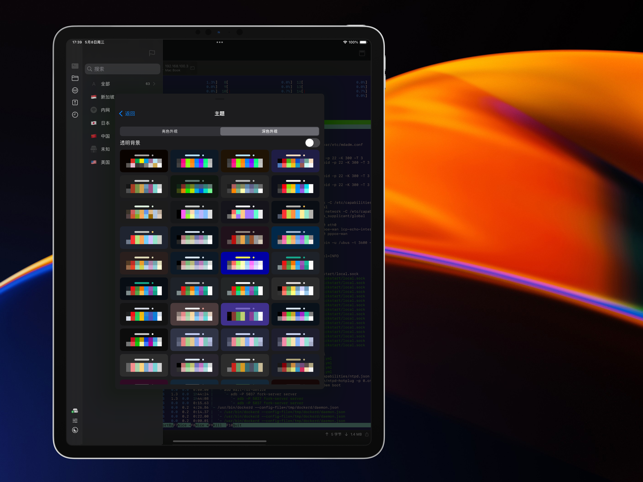
Task: Click the time display in status bar
Action: coord(77,42)
